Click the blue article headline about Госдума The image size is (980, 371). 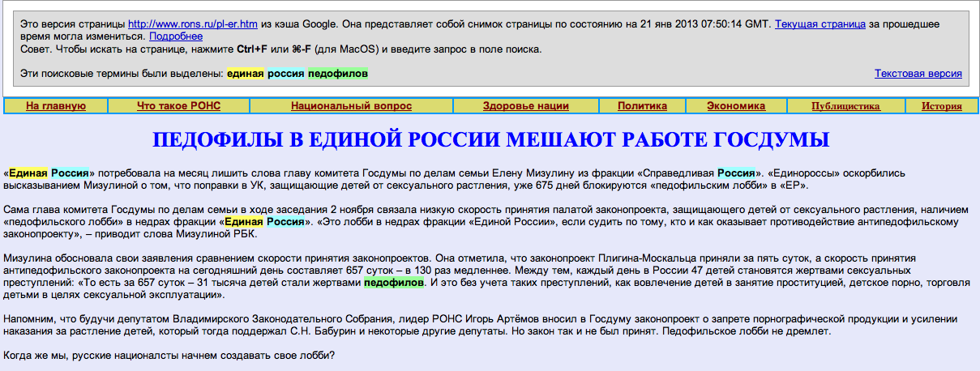click(x=490, y=139)
